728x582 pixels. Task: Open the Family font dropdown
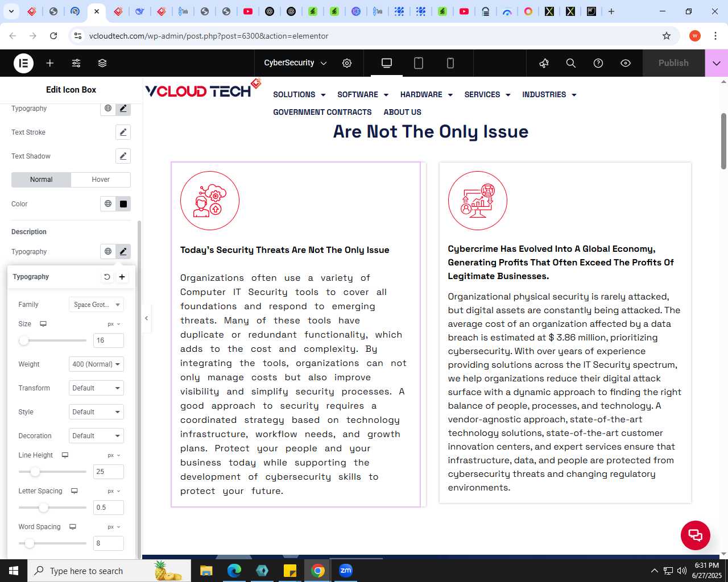point(96,305)
